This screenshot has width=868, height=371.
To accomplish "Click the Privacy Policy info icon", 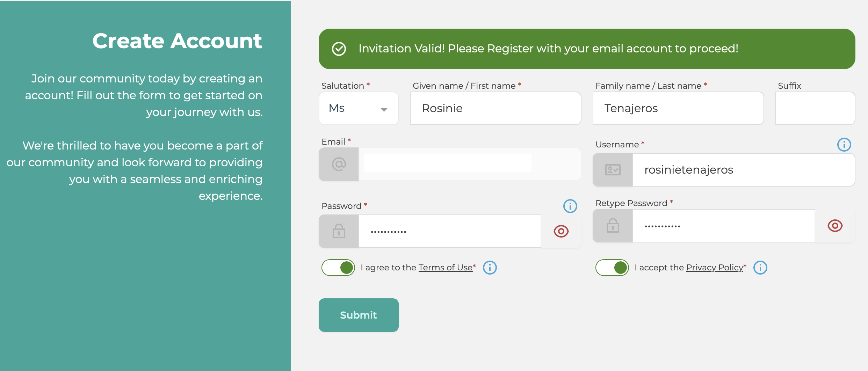I will [760, 268].
